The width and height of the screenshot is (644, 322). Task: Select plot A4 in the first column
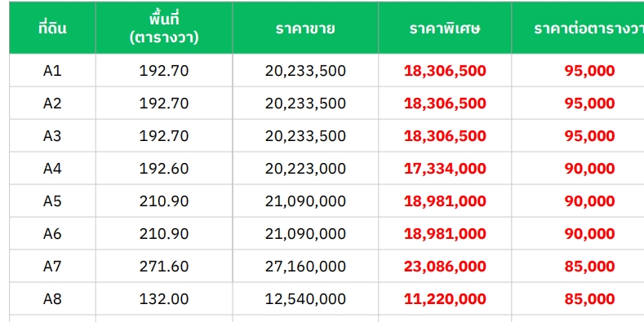[x=52, y=168]
